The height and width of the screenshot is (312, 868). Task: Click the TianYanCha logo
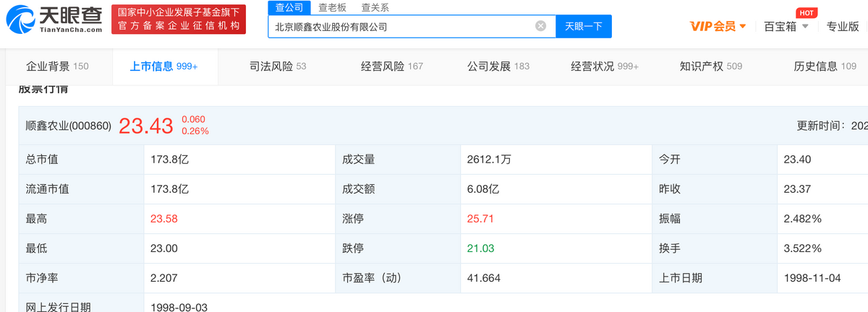54,19
